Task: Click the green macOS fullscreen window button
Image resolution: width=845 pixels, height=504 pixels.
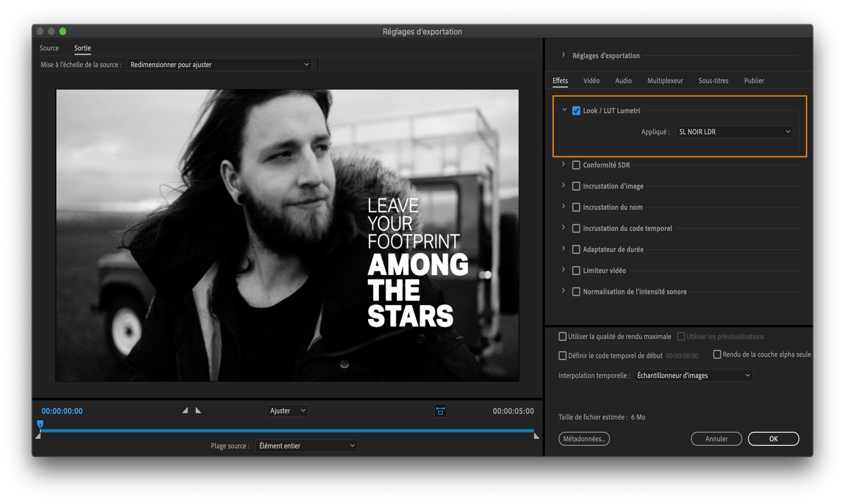Action: coord(63,32)
